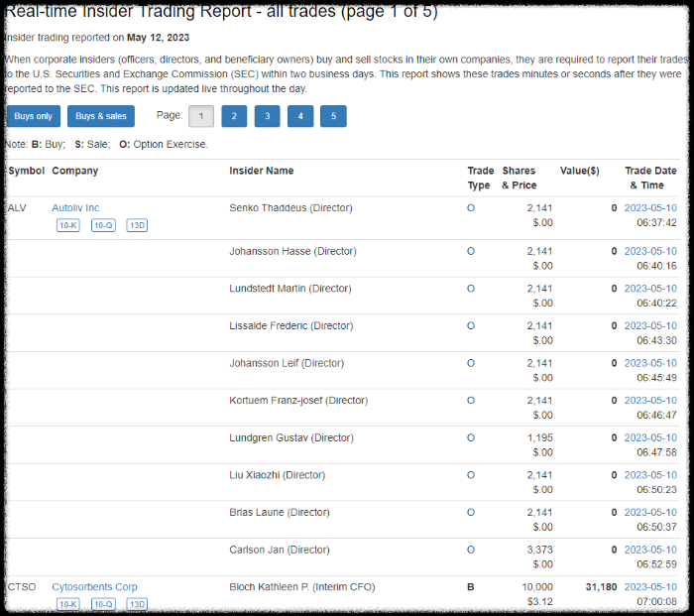This screenshot has width=694, height=616.
Task: Click the $3.12 price for Cytosorbents trade
Action: (x=540, y=601)
